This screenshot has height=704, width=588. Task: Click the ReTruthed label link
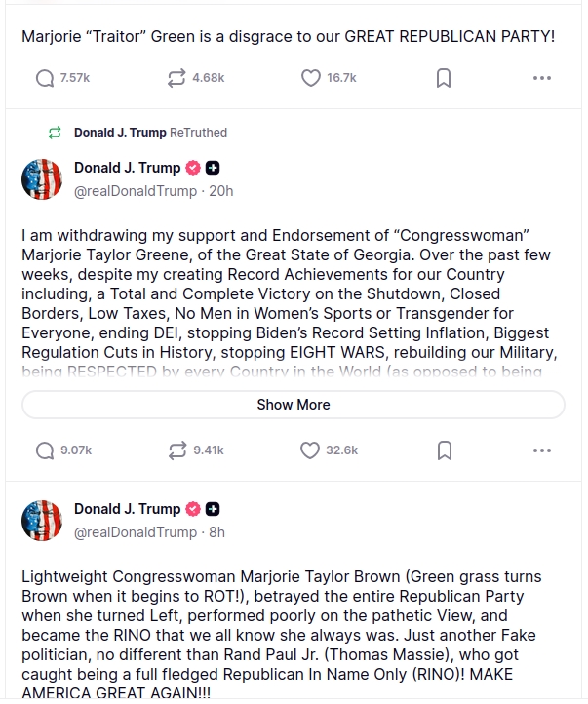(x=150, y=132)
